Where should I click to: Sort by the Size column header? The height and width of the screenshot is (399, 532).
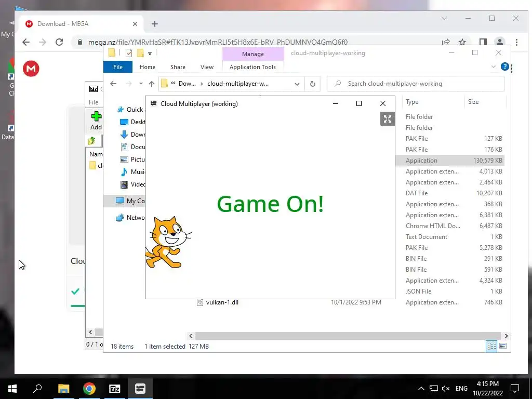point(485,102)
